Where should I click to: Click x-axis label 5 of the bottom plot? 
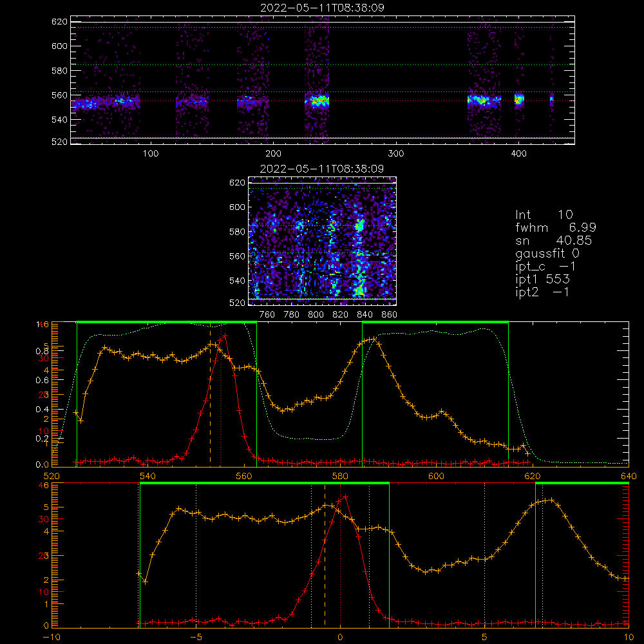[485, 637]
